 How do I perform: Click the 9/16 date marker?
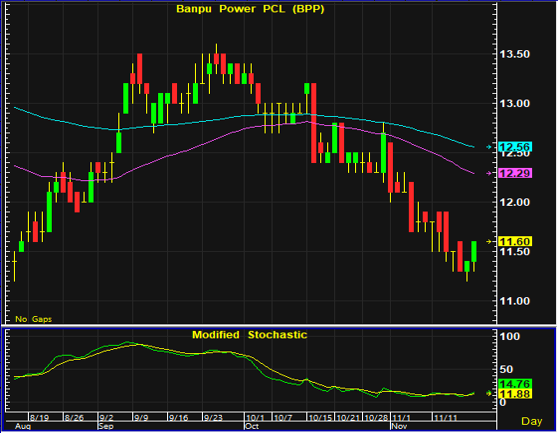point(178,417)
